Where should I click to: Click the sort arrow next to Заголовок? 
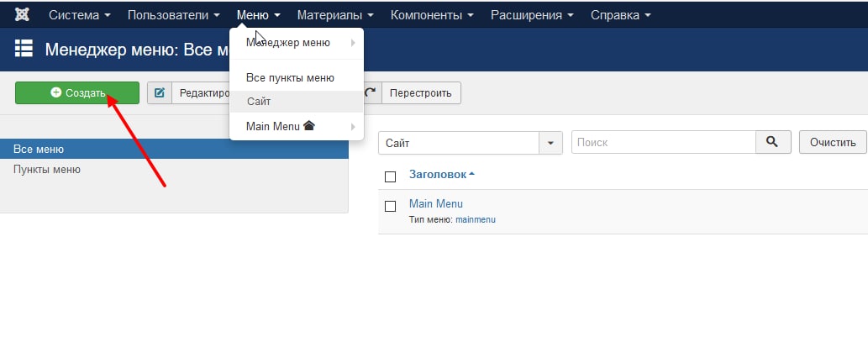point(471,175)
